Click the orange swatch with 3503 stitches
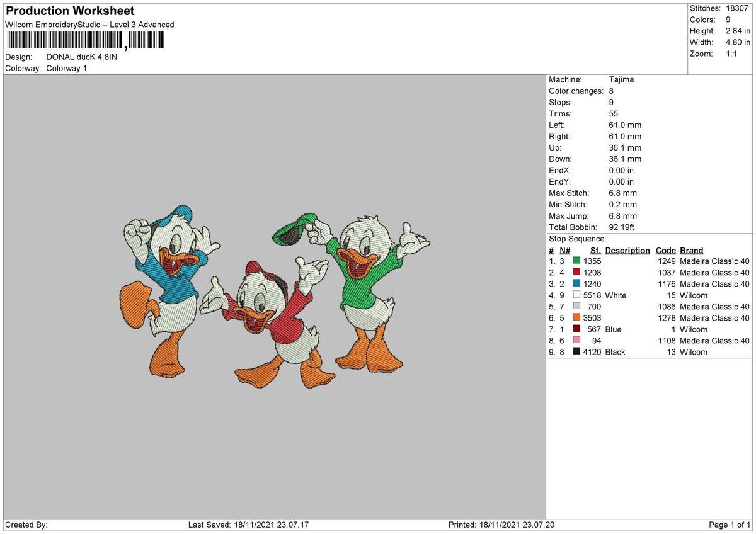756x534 pixels. click(576, 317)
